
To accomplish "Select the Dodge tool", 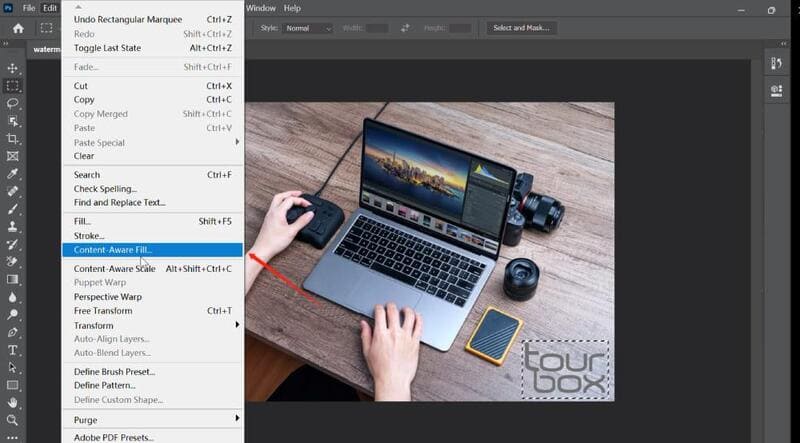I will click(x=12, y=314).
